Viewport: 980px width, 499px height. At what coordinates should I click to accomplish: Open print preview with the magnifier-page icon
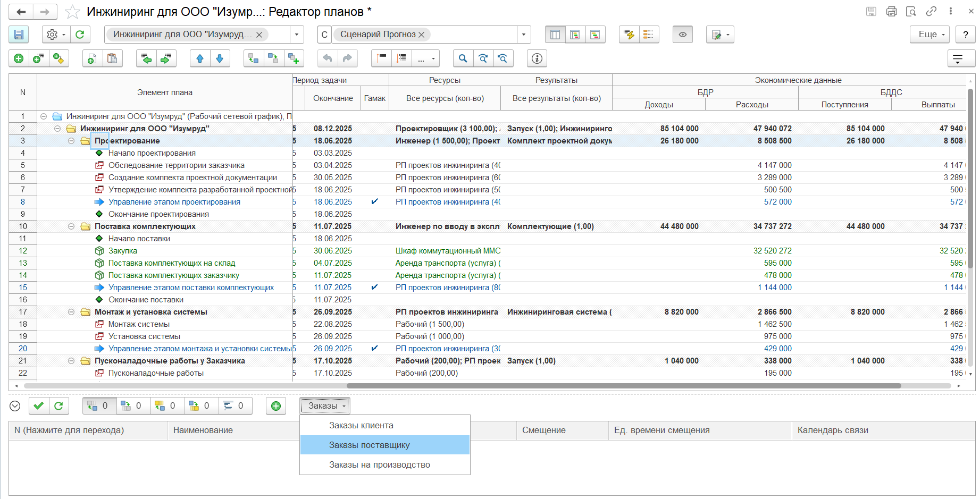click(911, 11)
